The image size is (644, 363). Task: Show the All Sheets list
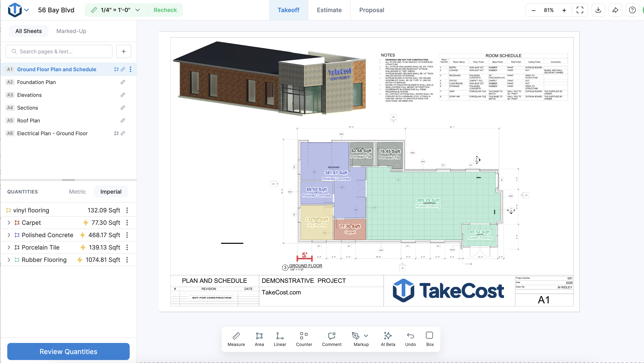pyautogui.click(x=29, y=31)
